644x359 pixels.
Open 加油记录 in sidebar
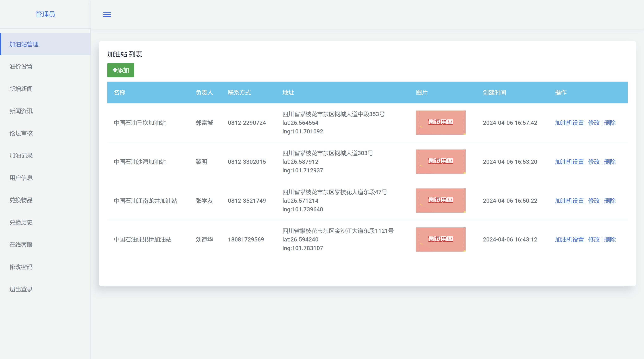tap(45, 155)
